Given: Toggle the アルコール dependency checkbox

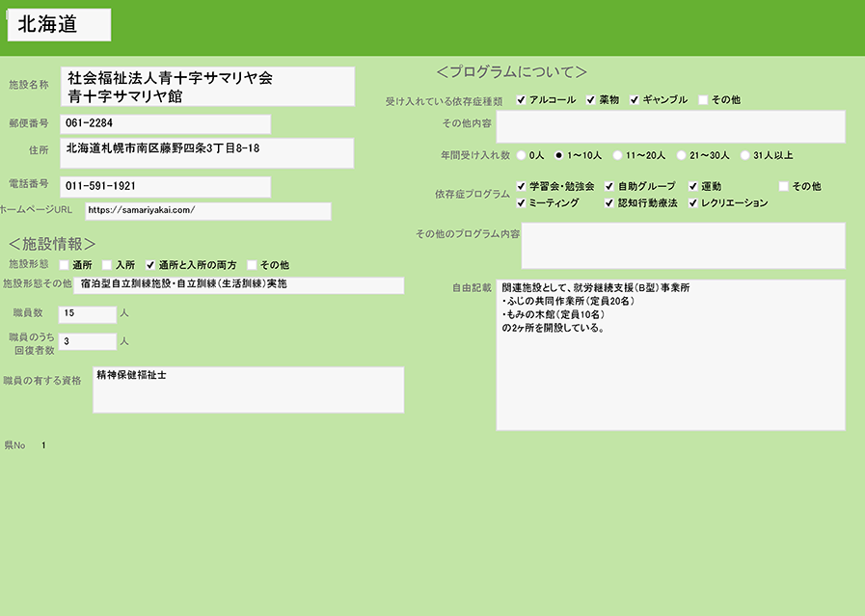Looking at the screenshot, I should click(x=522, y=100).
